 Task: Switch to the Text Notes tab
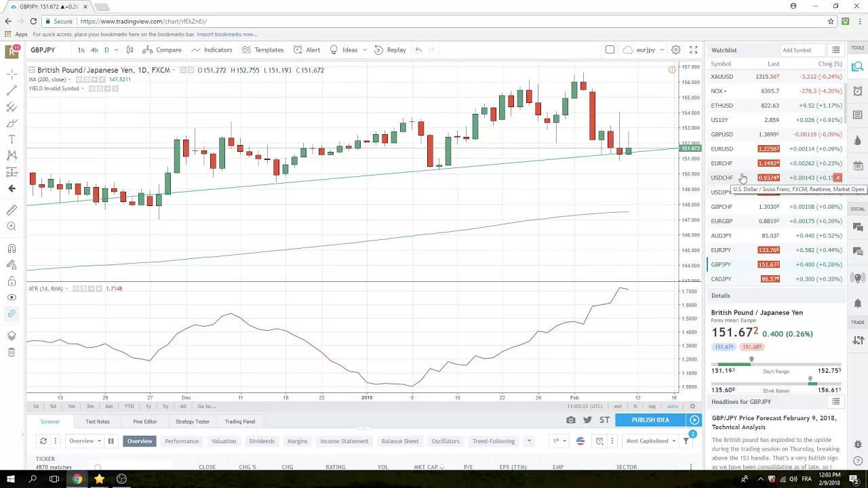click(98, 422)
